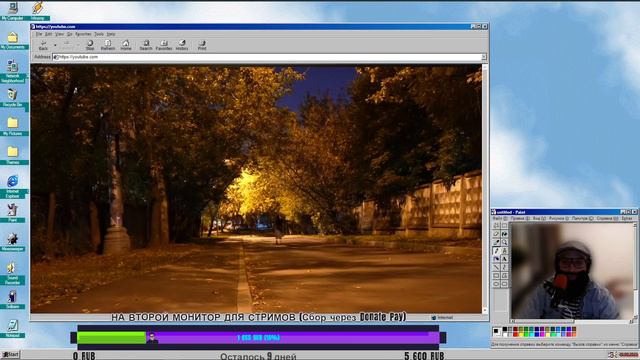Image resolution: width=640 pixels, height=360 pixels.
Task: Click the Refresh button in browser toolbar
Action: [x=108, y=45]
